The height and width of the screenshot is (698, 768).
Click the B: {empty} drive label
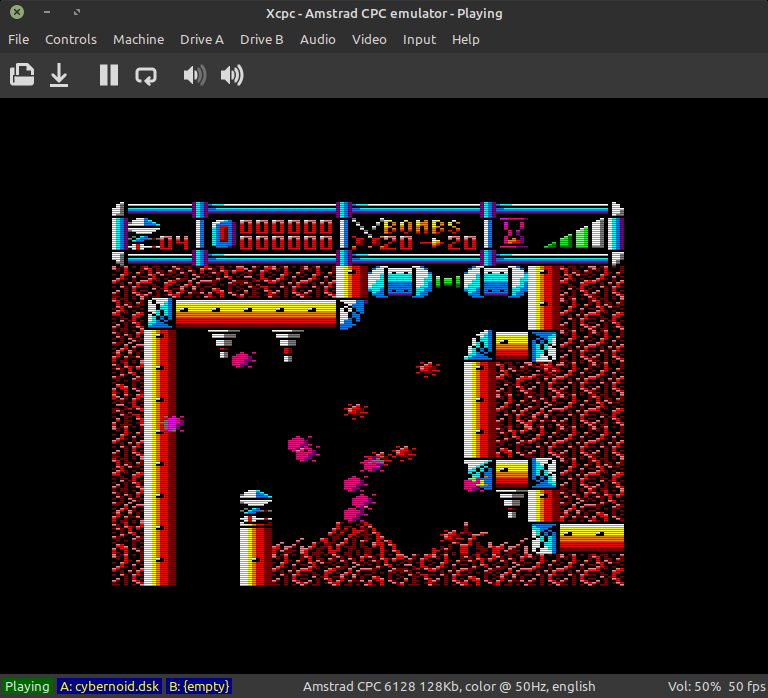tap(199, 686)
